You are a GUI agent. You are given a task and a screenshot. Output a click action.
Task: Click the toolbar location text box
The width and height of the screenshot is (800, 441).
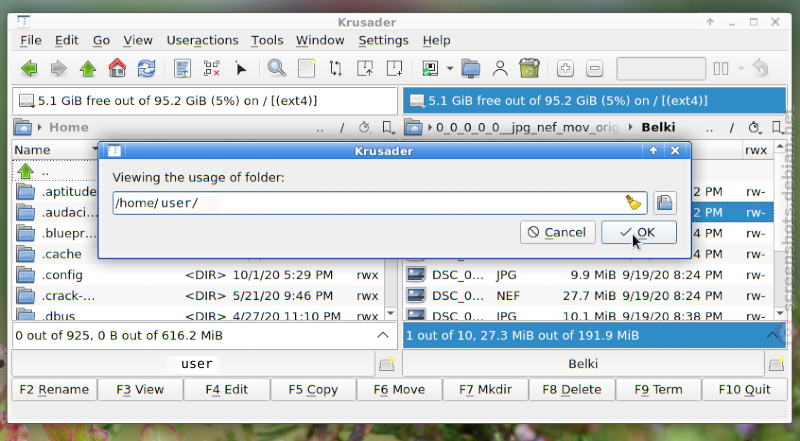(661, 68)
